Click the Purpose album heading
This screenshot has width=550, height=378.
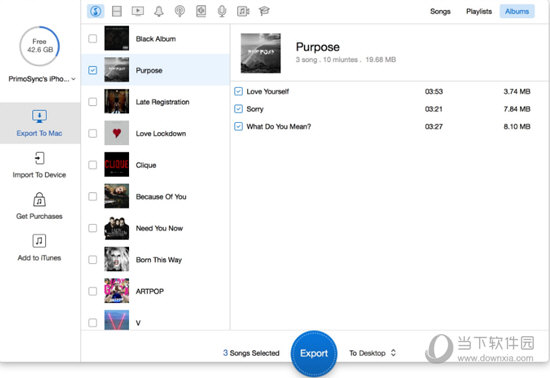pos(317,47)
